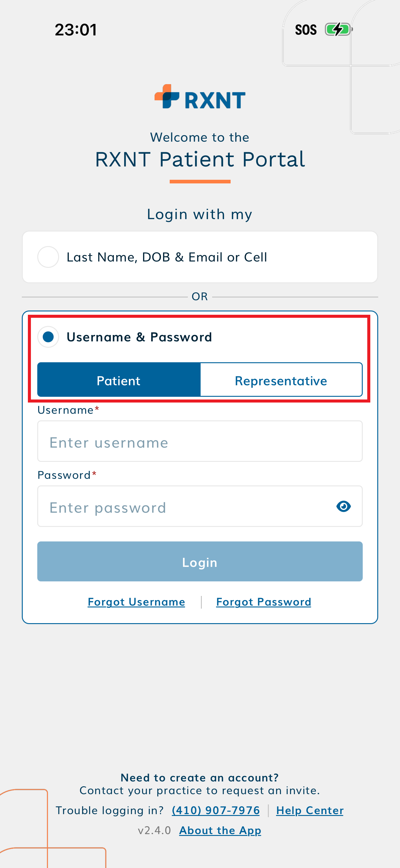Screen dimensions: 400x868
Task: Tap the v2.4.0 version label
Action: coord(154,830)
